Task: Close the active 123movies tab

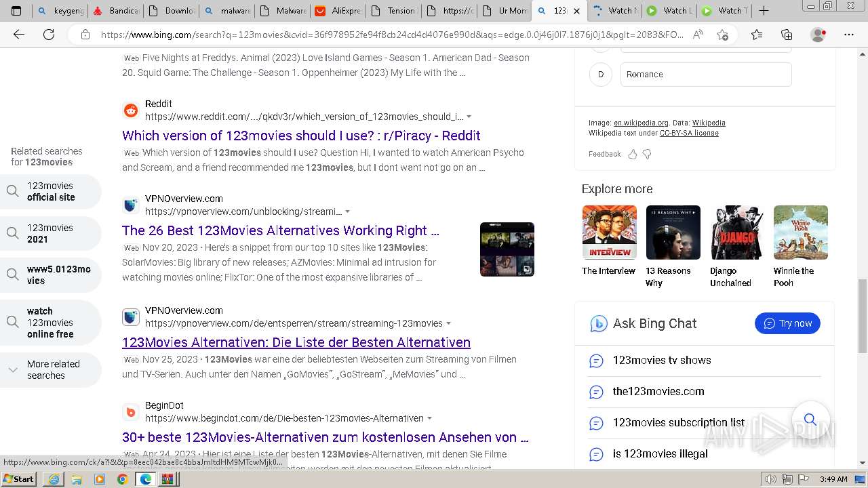Action: tap(576, 11)
